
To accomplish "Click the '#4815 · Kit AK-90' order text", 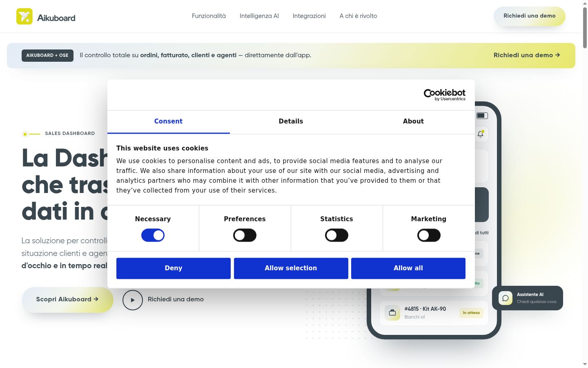I will pyautogui.click(x=425, y=309).
